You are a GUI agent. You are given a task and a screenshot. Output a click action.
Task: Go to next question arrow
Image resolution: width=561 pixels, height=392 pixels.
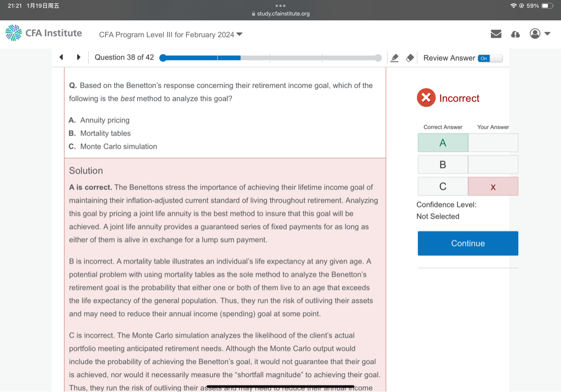(78, 57)
